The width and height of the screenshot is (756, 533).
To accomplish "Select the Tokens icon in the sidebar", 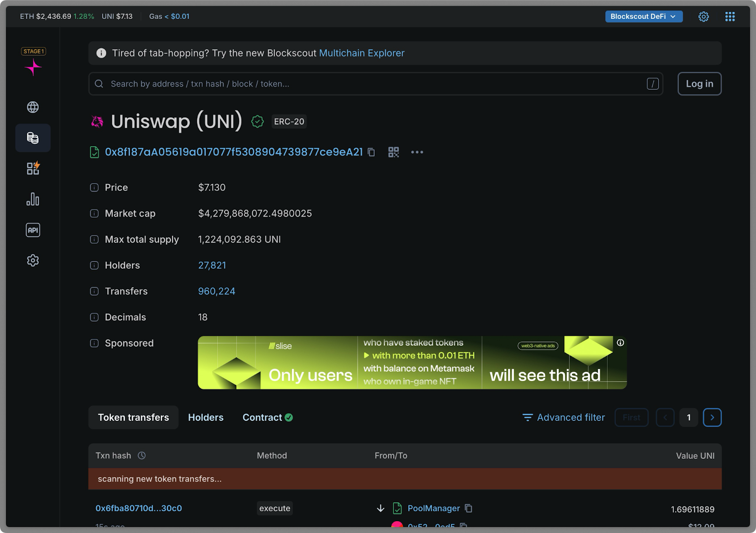I will (33, 138).
